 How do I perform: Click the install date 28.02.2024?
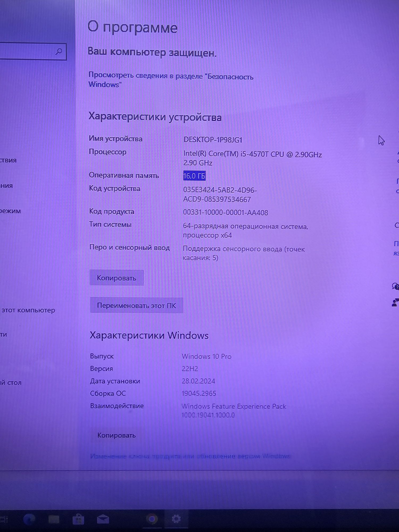198,381
